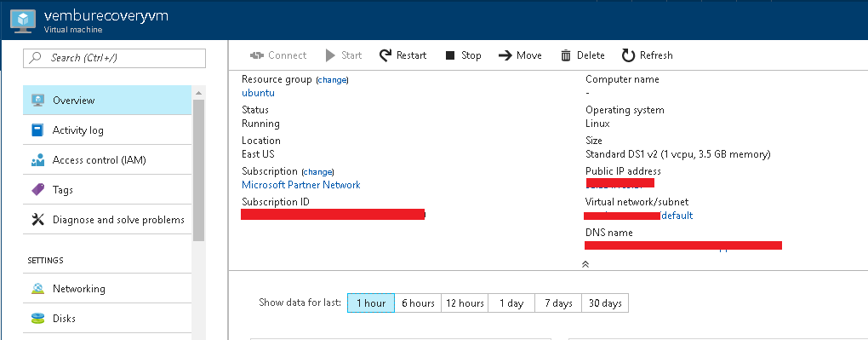
Task: Click the Connect toolbar button
Action: [x=278, y=55]
